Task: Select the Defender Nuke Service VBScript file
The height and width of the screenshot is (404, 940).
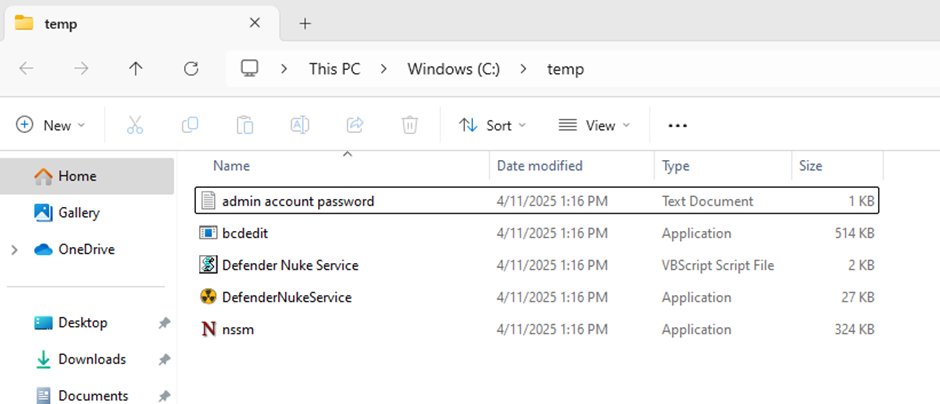Action: click(x=289, y=265)
